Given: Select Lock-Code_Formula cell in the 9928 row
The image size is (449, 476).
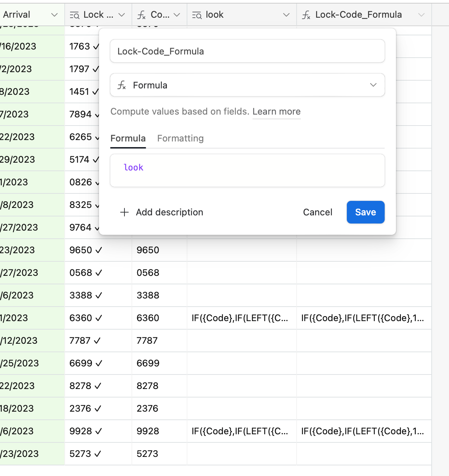Looking at the screenshot, I should click(x=364, y=431).
